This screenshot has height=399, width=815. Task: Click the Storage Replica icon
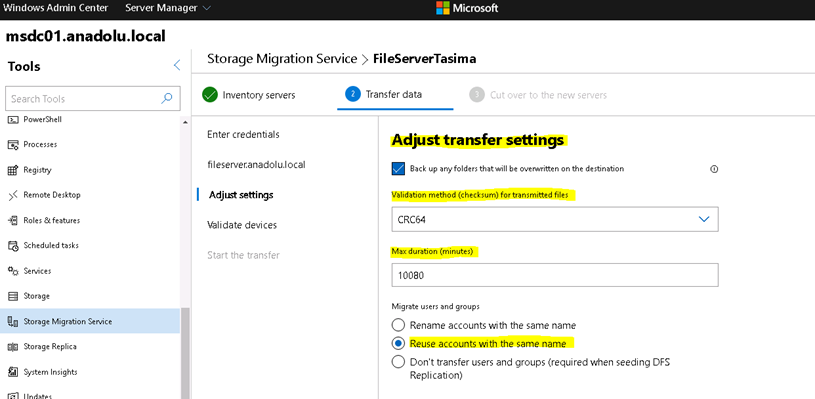(x=13, y=347)
